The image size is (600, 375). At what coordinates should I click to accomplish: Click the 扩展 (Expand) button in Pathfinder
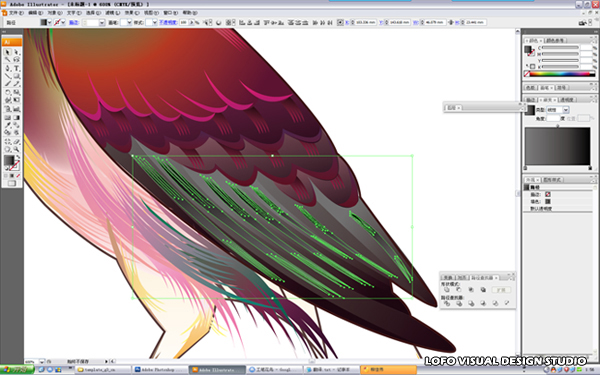coord(501,290)
